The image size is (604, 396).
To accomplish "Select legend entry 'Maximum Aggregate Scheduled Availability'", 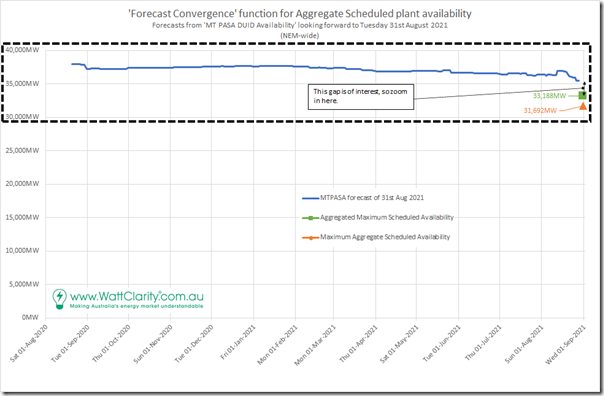I will (385, 237).
